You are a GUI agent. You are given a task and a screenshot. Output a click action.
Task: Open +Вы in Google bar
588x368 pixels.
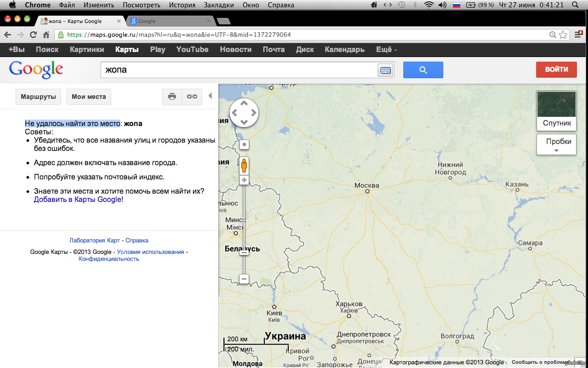pos(17,50)
